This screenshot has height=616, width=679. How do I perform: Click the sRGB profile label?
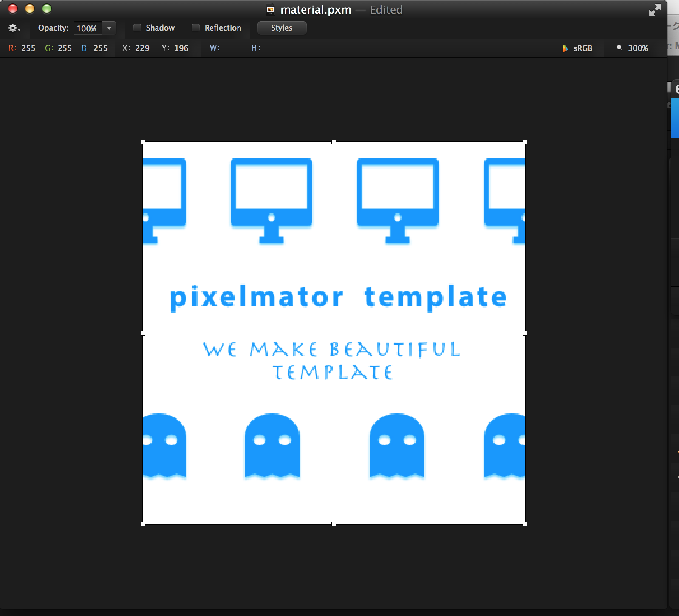(583, 48)
